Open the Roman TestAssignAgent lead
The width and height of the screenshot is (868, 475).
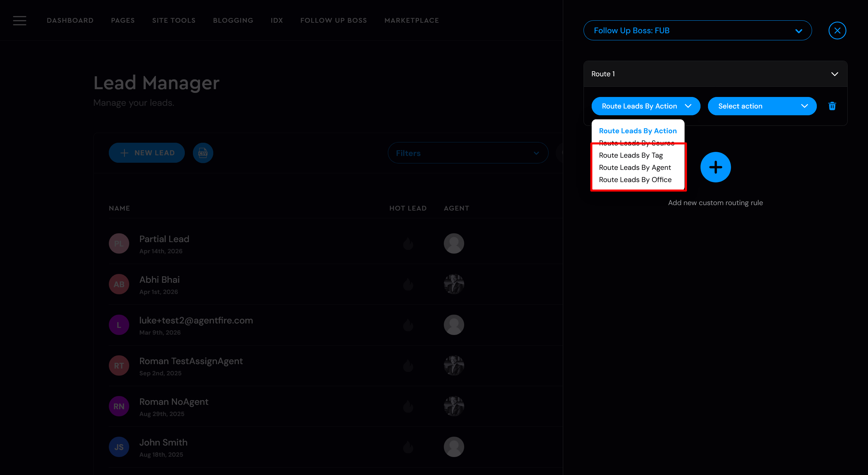pyautogui.click(x=191, y=361)
